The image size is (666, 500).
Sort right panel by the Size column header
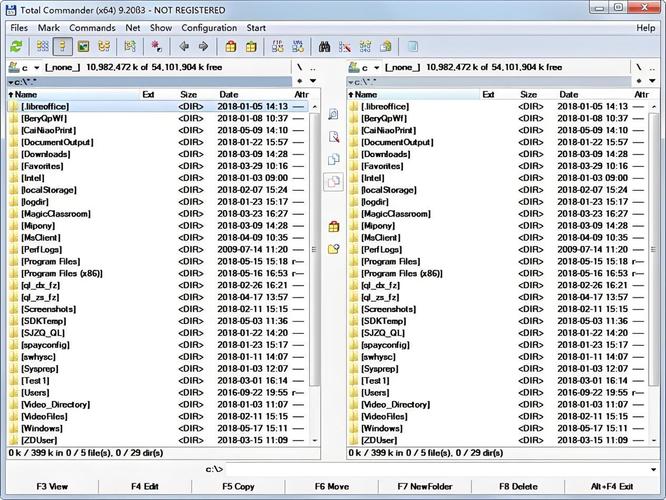click(x=529, y=94)
